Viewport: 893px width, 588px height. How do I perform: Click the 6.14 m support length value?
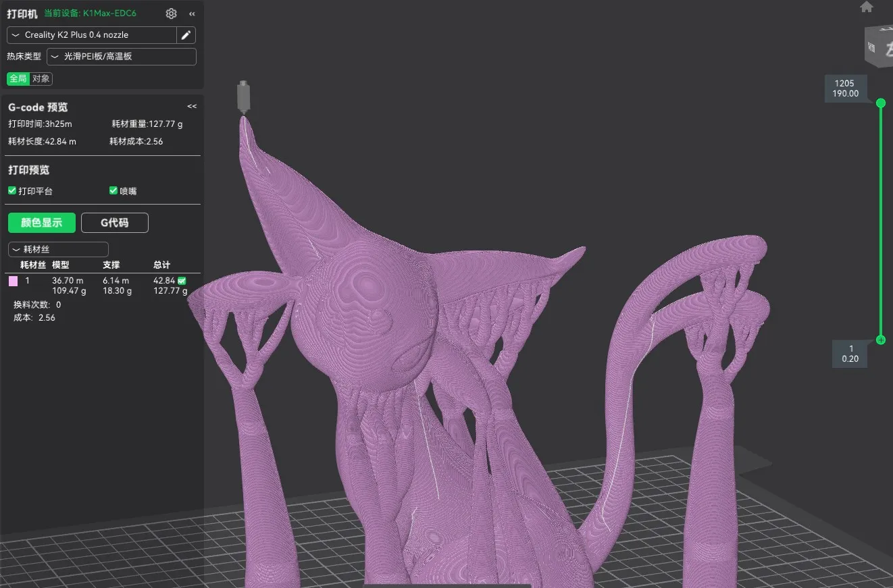116,281
